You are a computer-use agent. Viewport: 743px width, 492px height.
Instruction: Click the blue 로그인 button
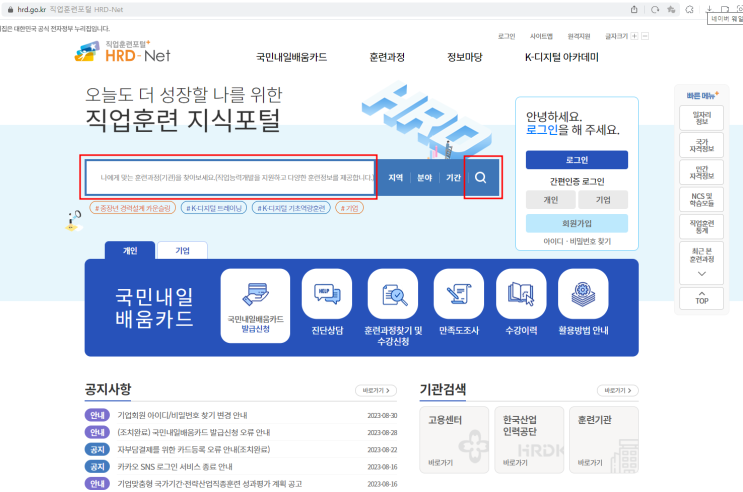[577, 160]
